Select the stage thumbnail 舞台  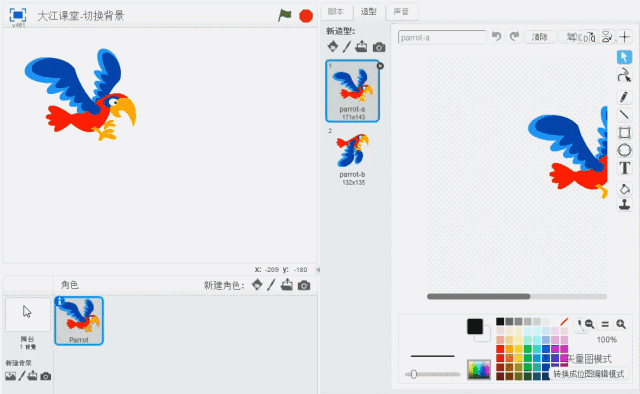tap(28, 314)
